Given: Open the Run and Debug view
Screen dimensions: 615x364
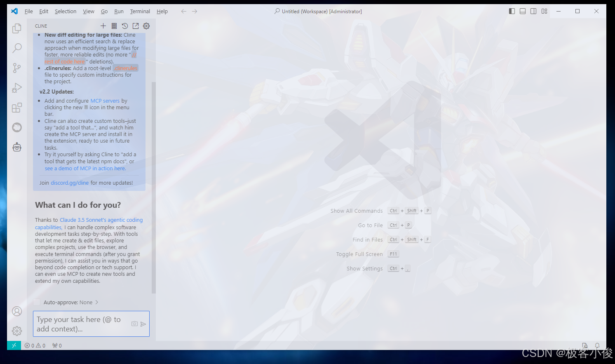Looking at the screenshot, I should click(x=17, y=87).
